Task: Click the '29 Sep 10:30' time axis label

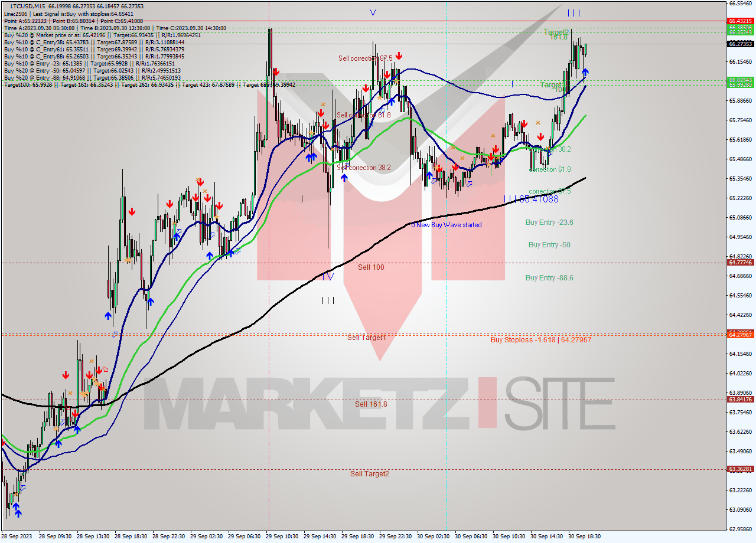Action: click(x=282, y=537)
